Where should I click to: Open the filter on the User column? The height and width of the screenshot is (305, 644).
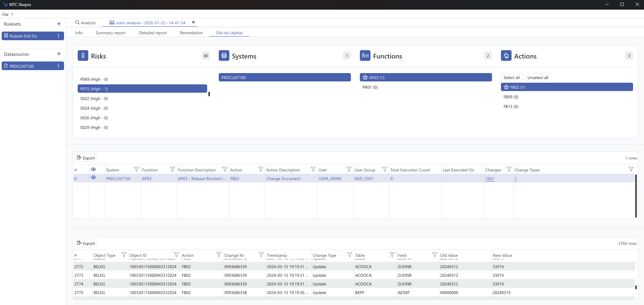[349, 169]
